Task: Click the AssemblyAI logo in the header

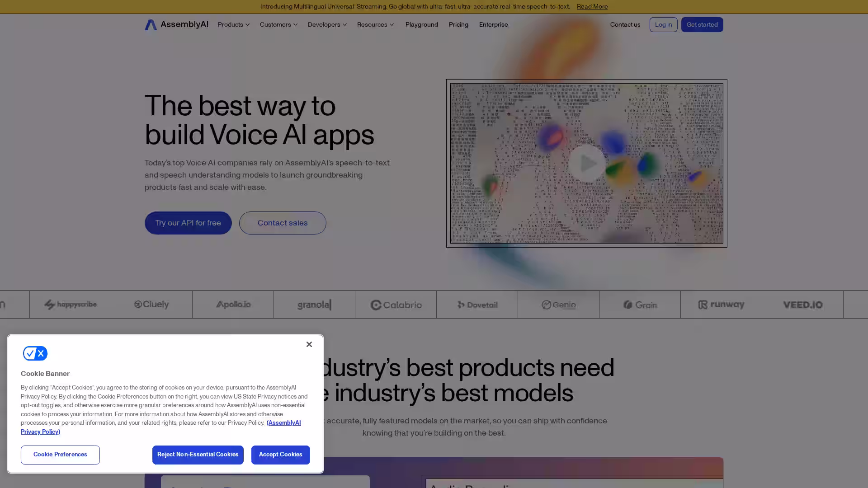Action: point(176,24)
